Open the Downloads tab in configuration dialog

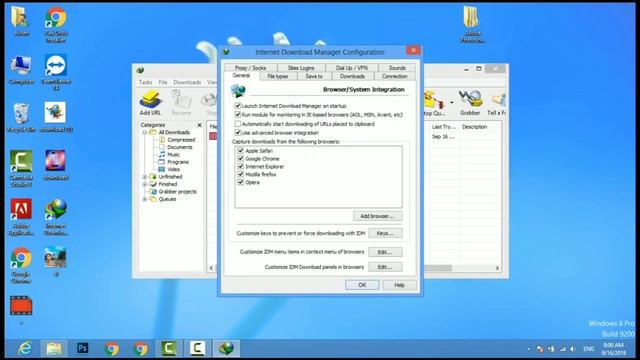(x=352, y=76)
